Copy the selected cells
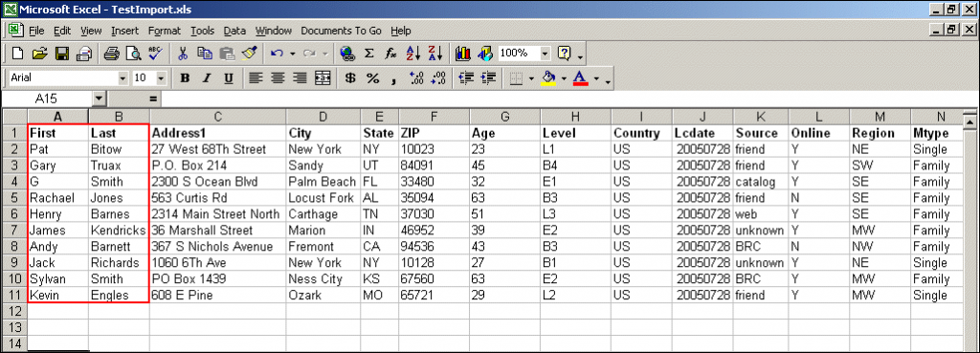980x353 pixels. [x=205, y=54]
